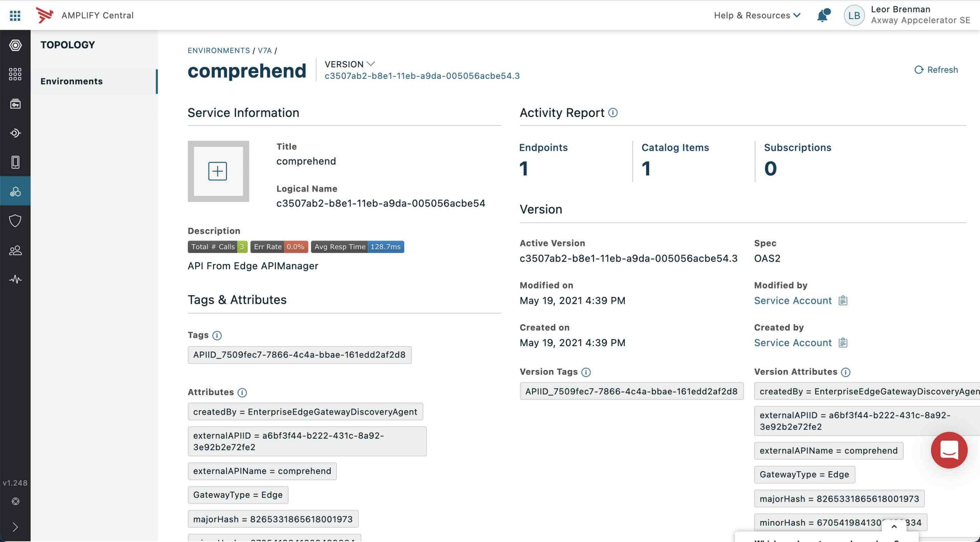Screen dimensions: 980x542
Task: Open the red chat support bubble
Action: tap(949, 450)
